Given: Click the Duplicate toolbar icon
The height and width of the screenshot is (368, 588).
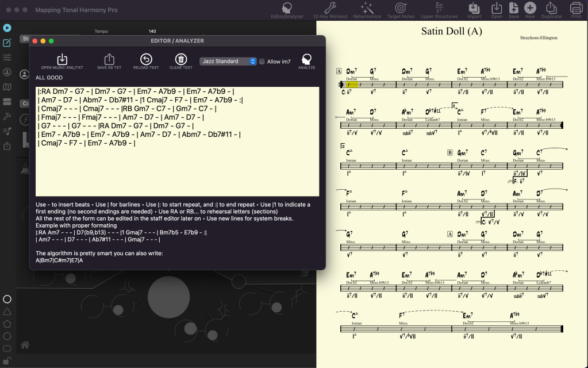Looking at the screenshot, I should 551,8.
